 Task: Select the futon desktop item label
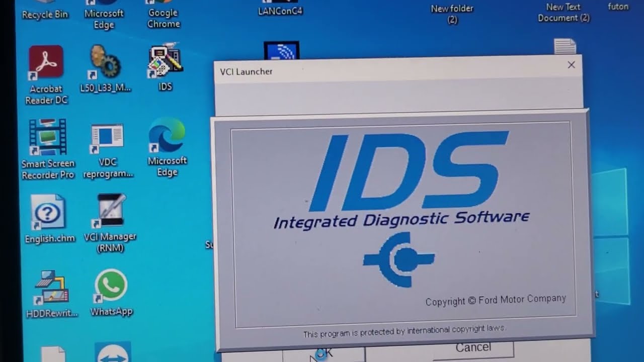click(x=618, y=7)
